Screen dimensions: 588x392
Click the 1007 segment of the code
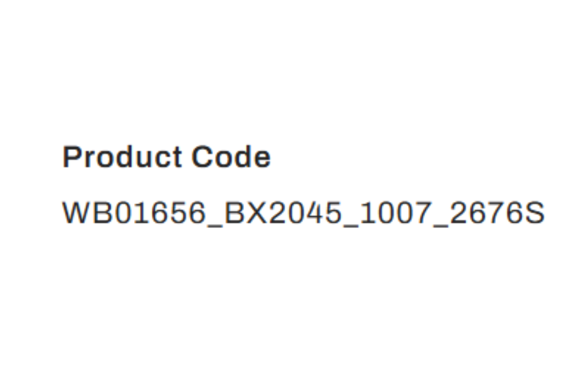tap(395, 213)
